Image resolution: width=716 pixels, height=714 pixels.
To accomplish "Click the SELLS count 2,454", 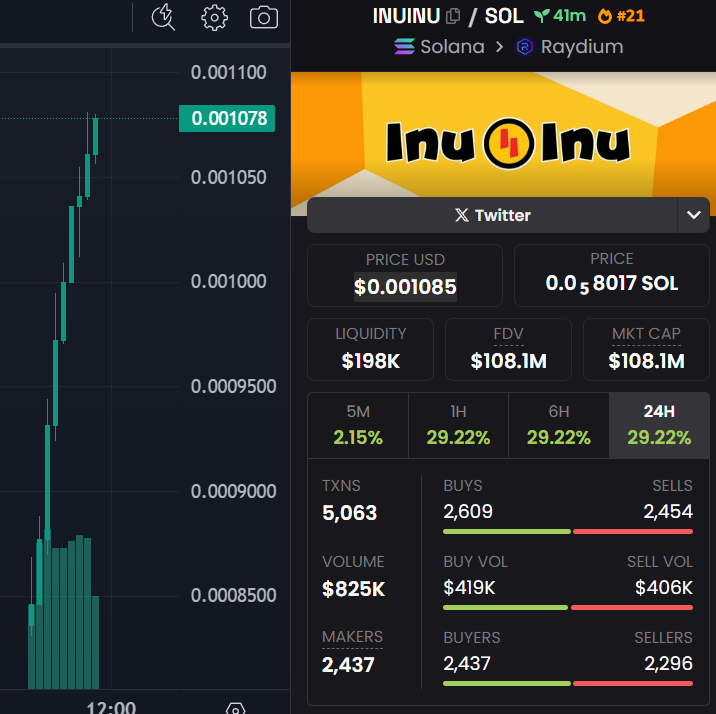I will click(668, 511).
